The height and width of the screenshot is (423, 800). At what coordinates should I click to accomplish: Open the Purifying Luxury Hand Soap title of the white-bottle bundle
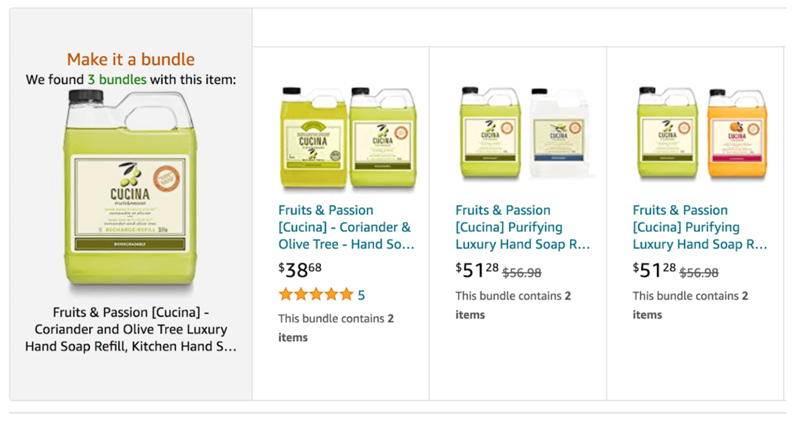tap(522, 227)
